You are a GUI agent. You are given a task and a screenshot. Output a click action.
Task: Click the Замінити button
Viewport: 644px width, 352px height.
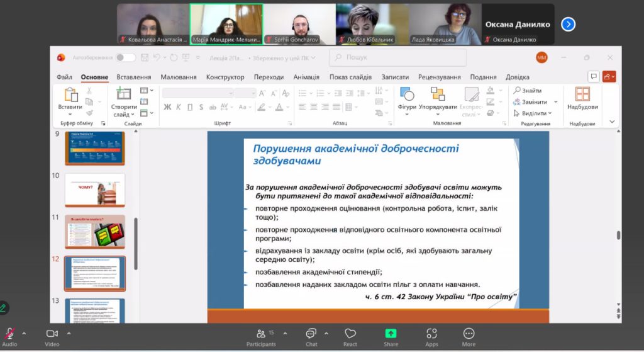(x=530, y=102)
